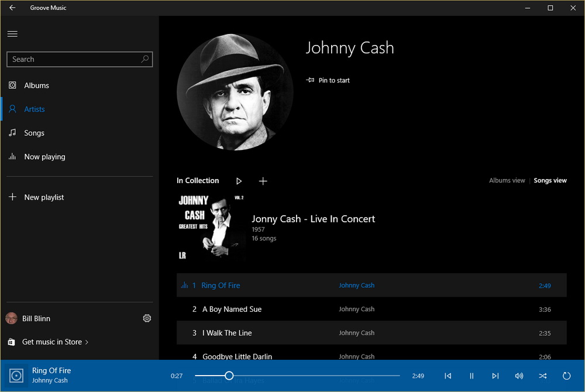Image resolution: width=585 pixels, height=392 pixels.
Task: Click the Now playing equalizer icon in the sidebar
Action: 12,157
